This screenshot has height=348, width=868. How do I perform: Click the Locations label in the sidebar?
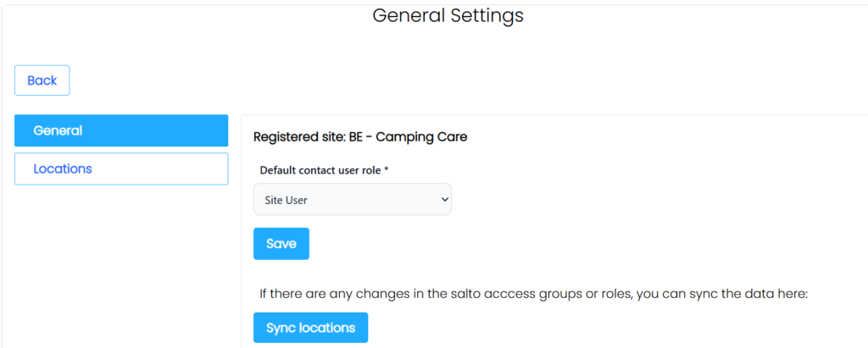pyautogui.click(x=62, y=168)
